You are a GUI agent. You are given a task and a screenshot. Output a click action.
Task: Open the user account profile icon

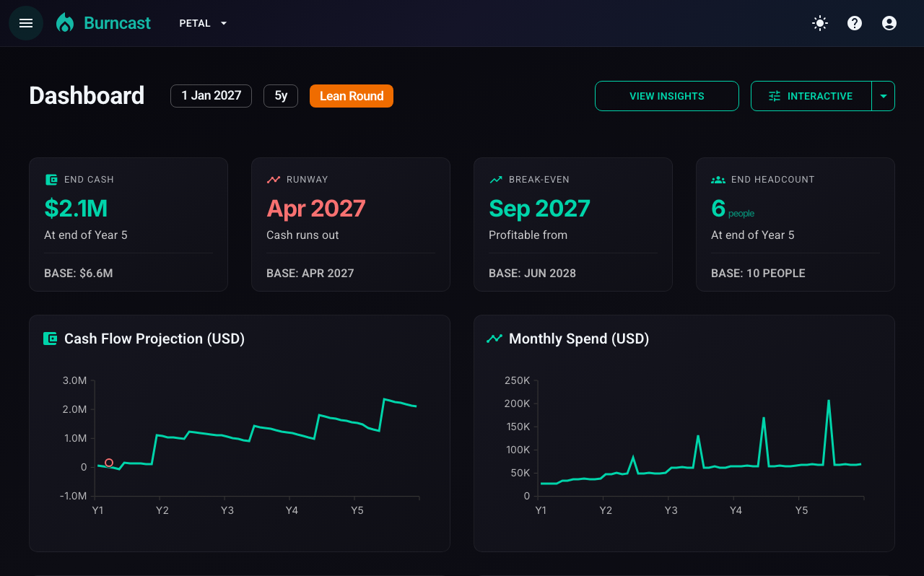point(889,23)
